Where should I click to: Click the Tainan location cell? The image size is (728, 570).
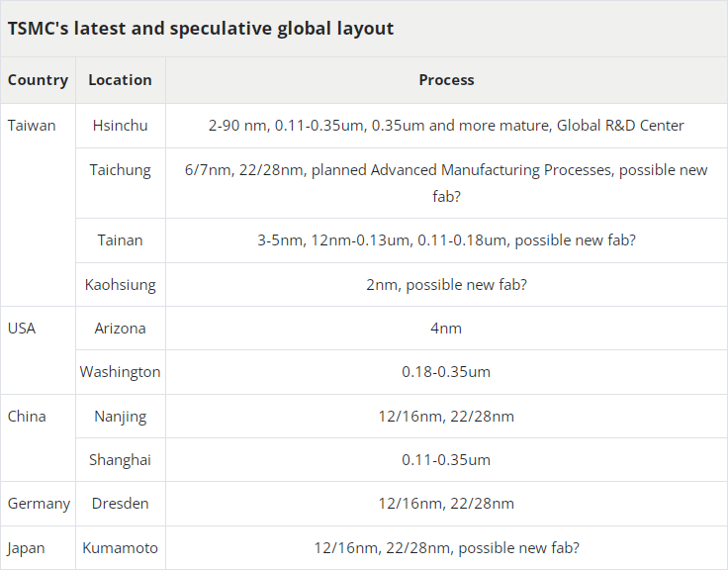pyautogui.click(x=120, y=240)
